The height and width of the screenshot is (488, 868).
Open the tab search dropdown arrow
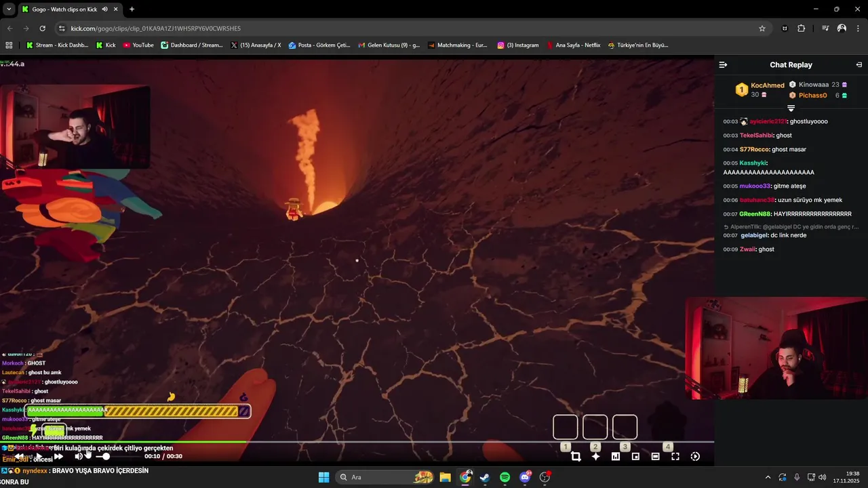[x=9, y=9]
